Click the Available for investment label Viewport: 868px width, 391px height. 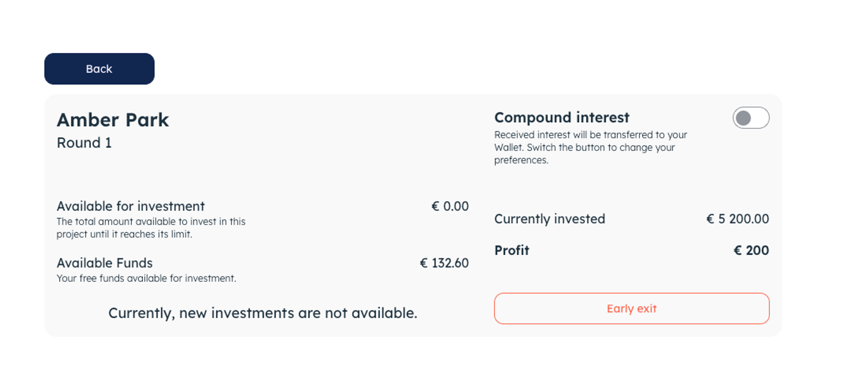point(131,206)
